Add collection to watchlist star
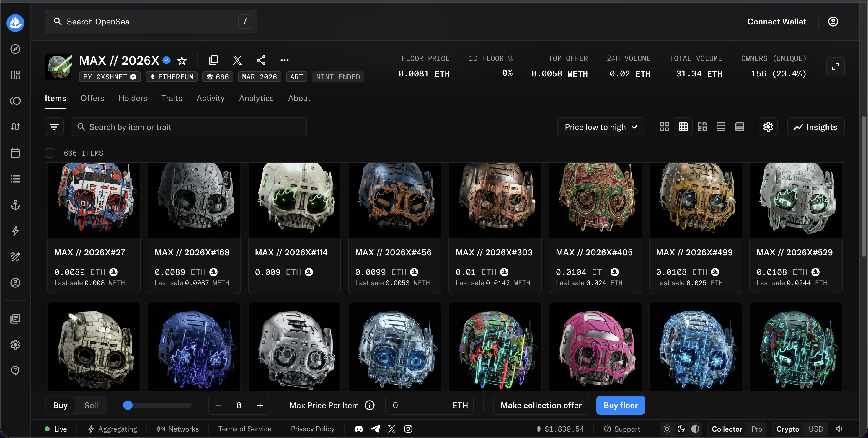The width and height of the screenshot is (868, 438). click(x=182, y=61)
